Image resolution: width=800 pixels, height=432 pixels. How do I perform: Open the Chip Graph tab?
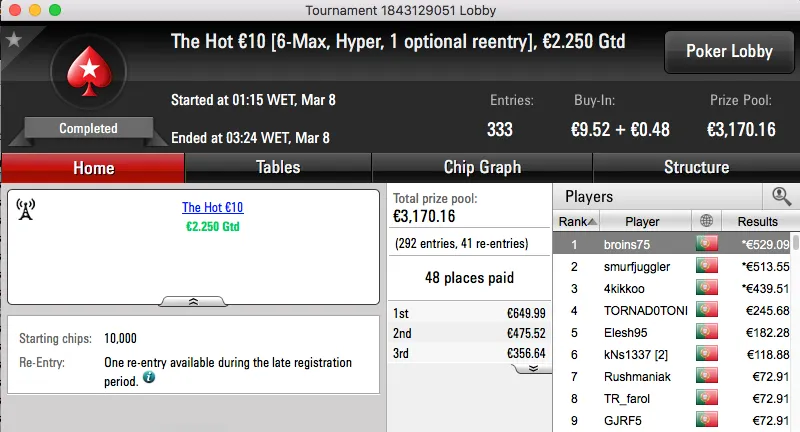pyautogui.click(x=482, y=167)
